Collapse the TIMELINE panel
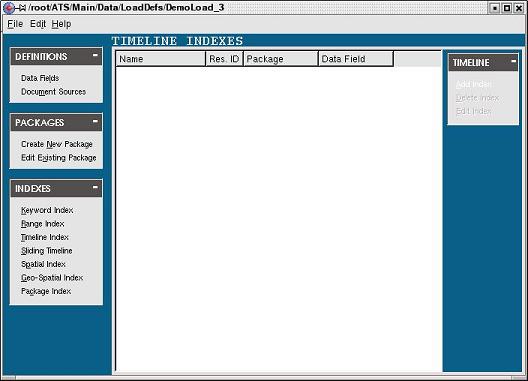The image size is (528, 381). (514, 61)
